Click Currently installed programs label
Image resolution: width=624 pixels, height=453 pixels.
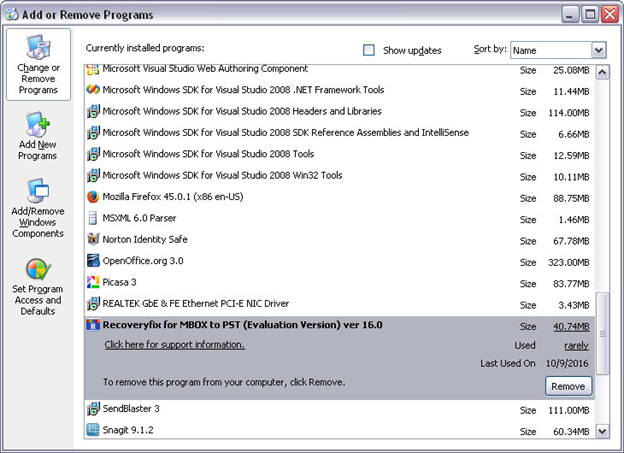pyautogui.click(x=145, y=48)
